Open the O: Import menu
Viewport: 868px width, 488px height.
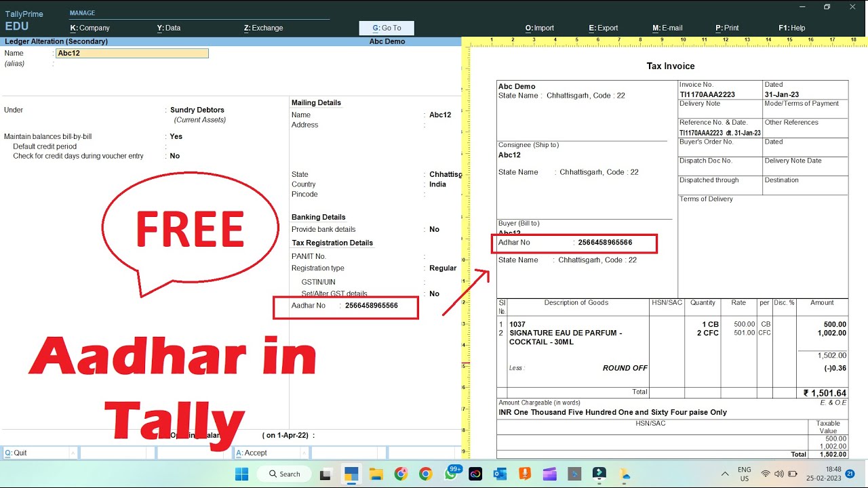tap(540, 28)
